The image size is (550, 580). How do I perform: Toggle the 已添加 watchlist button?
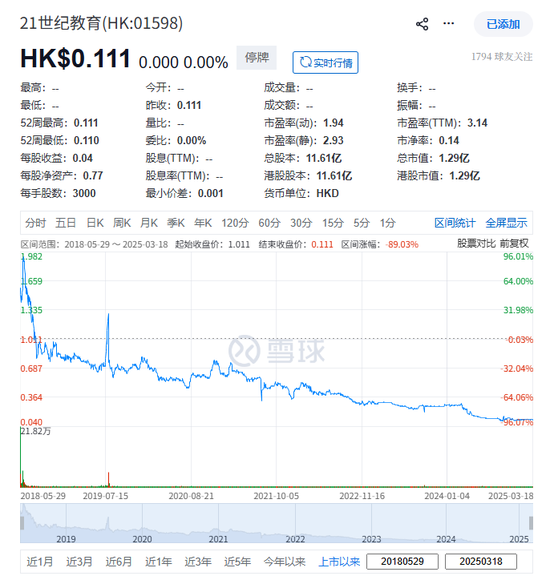point(503,24)
